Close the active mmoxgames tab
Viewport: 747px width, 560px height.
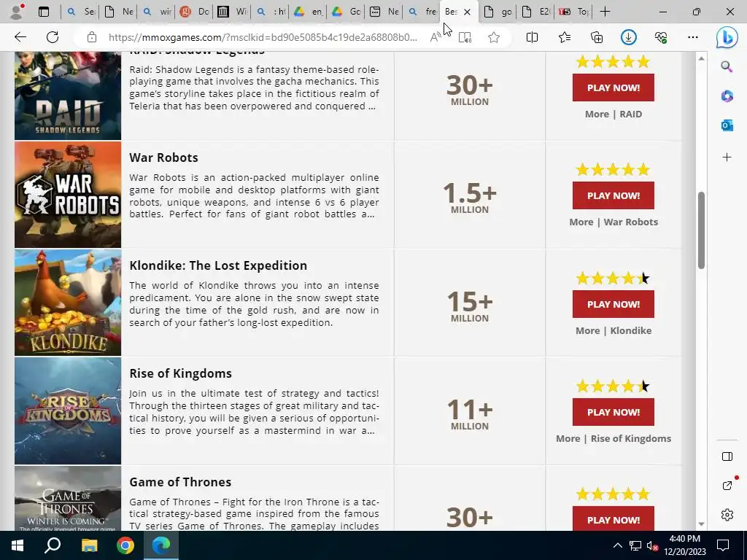coord(468,12)
